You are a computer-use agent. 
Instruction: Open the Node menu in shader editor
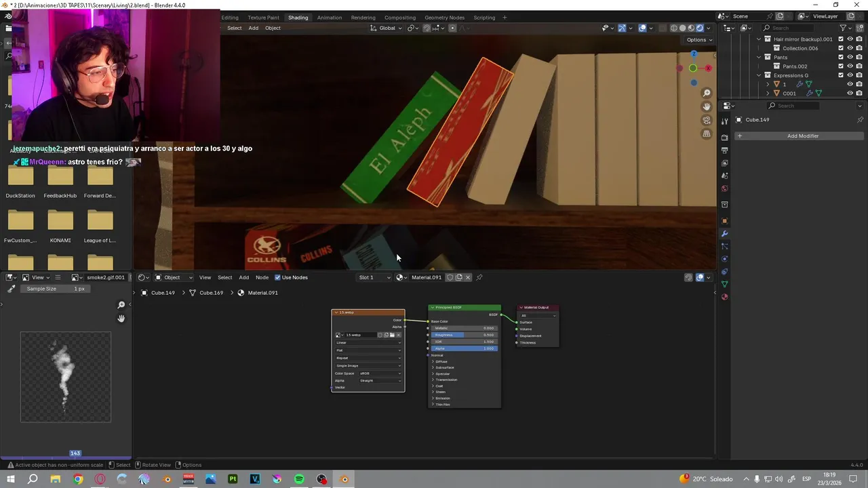click(262, 277)
